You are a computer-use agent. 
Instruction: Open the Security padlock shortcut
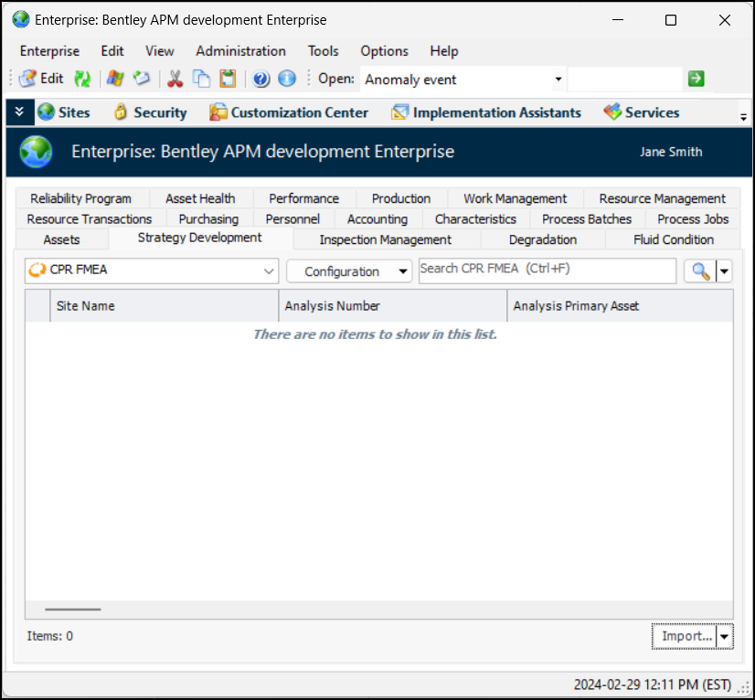click(x=150, y=112)
